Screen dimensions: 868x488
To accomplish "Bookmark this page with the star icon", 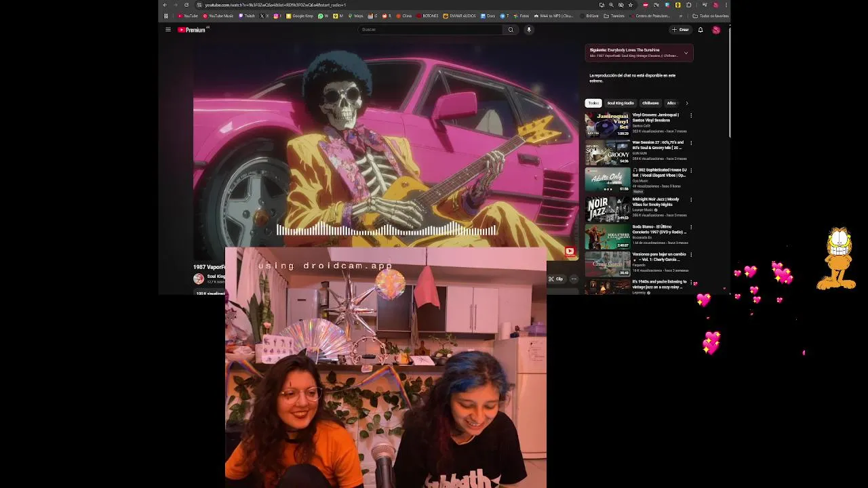I will pyautogui.click(x=631, y=5).
